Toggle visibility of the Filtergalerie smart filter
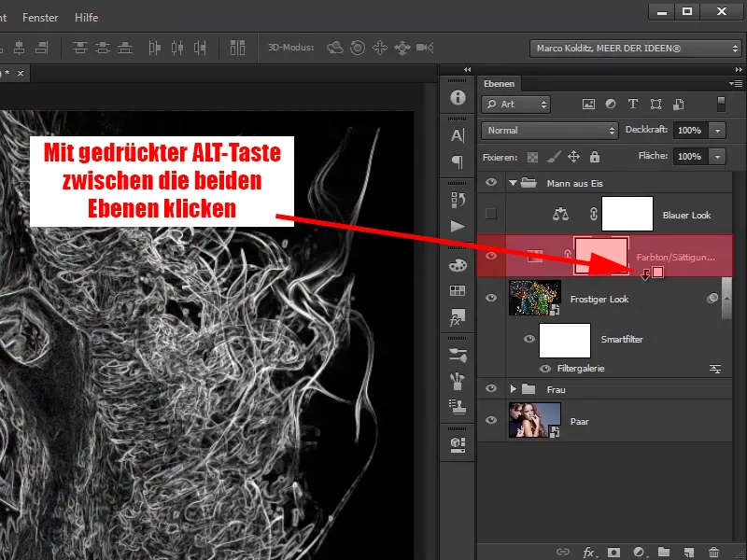 click(x=545, y=369)
